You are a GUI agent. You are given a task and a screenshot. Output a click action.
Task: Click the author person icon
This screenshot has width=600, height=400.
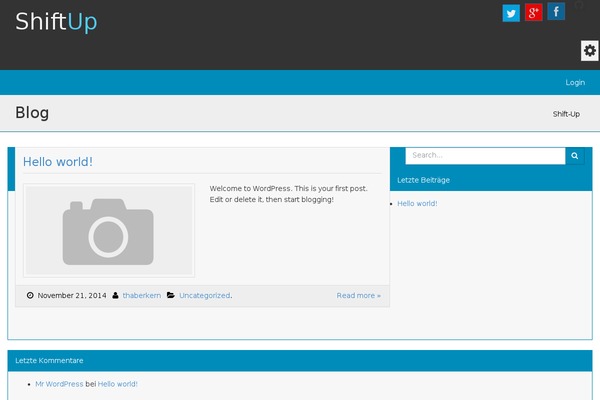[115, 295]
